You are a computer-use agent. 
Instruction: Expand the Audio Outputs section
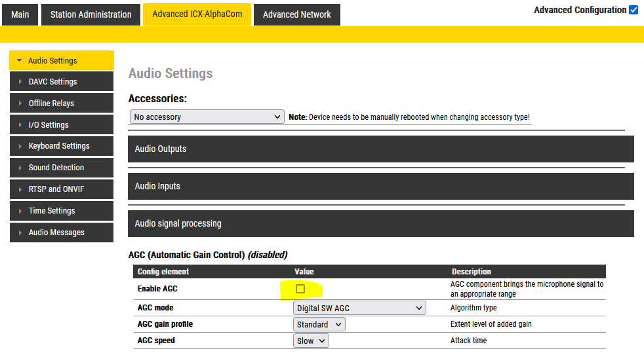(380, 149)
